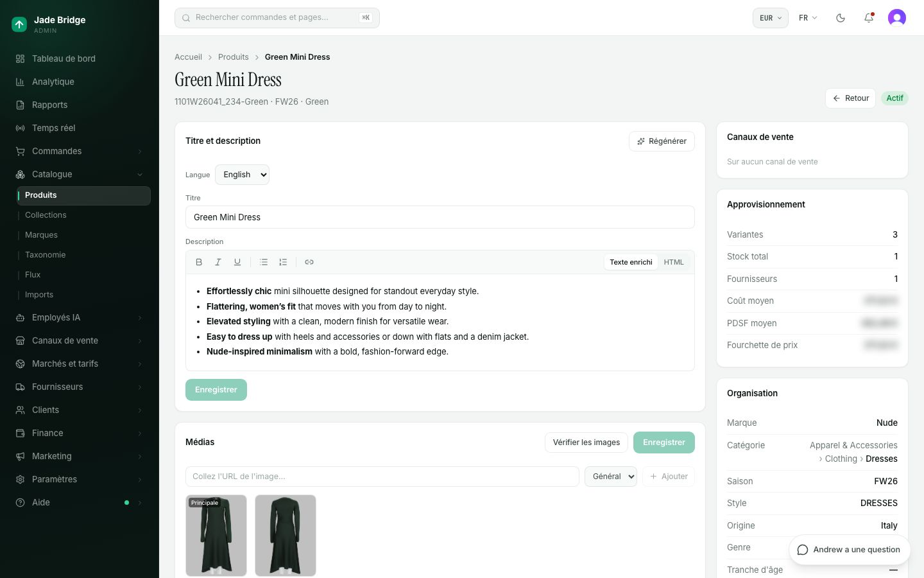The width and height of the screenshot is (924, 578).
Task: Expand Commandes sidebar group
Action: pos(80,151)
